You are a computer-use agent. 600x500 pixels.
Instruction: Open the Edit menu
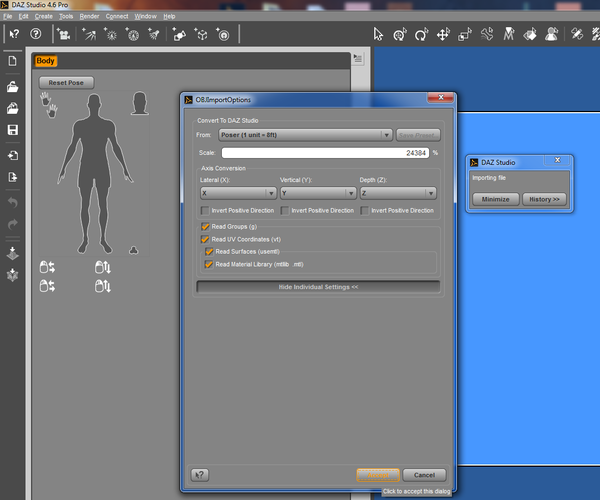(x=23, y=16)
